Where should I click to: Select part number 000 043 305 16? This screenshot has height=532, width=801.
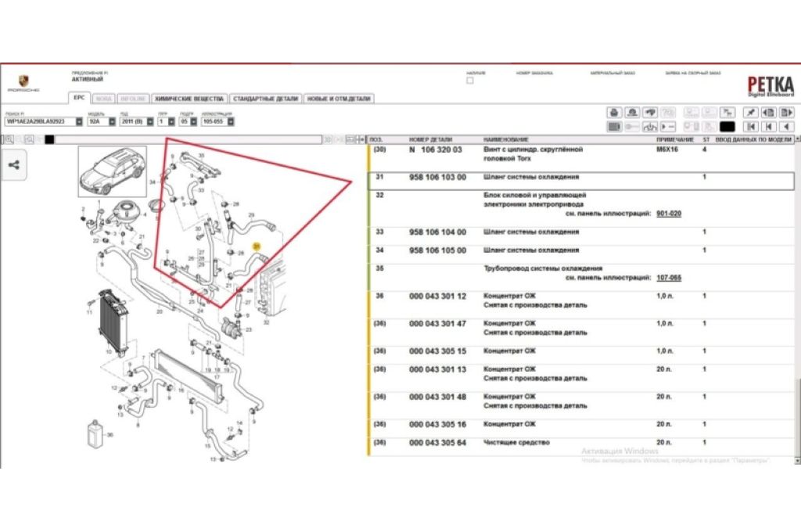pos(437,424)
